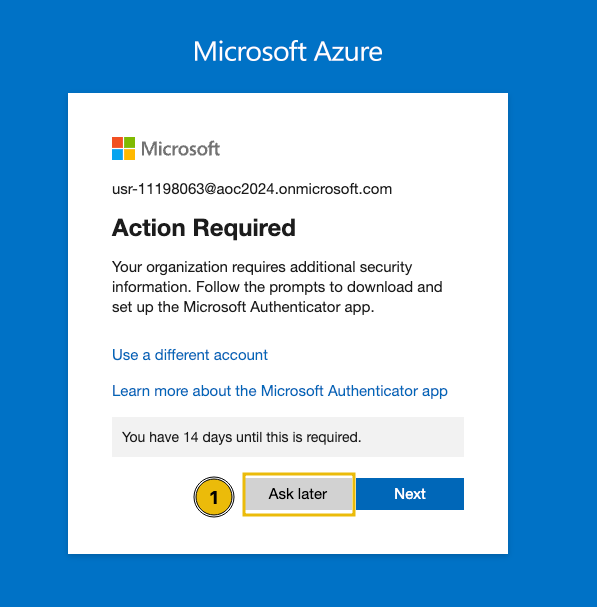Click the Microsoft Azure page title
Viewport: 597px width, 607px height.
(288, 51)
